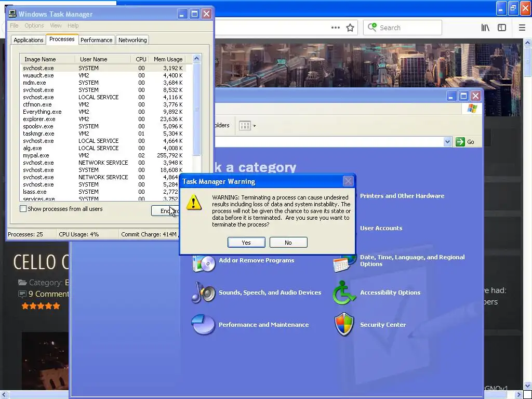The width and height of the screenshot is (532, 399).
Task: Select the Processes tab
Action: pyautogui.click(x=62, y=39)
